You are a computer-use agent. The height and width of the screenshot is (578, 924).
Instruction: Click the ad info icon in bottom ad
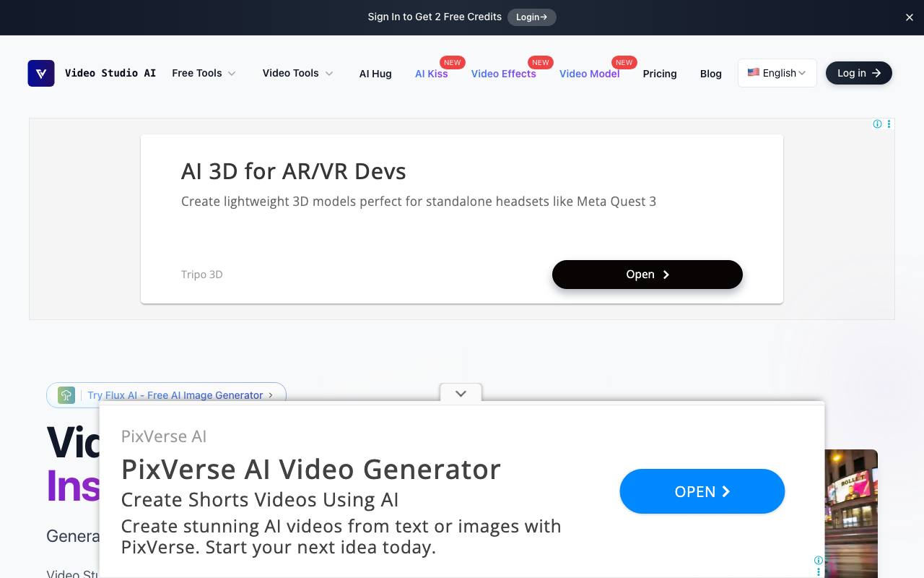click(818, 560)
